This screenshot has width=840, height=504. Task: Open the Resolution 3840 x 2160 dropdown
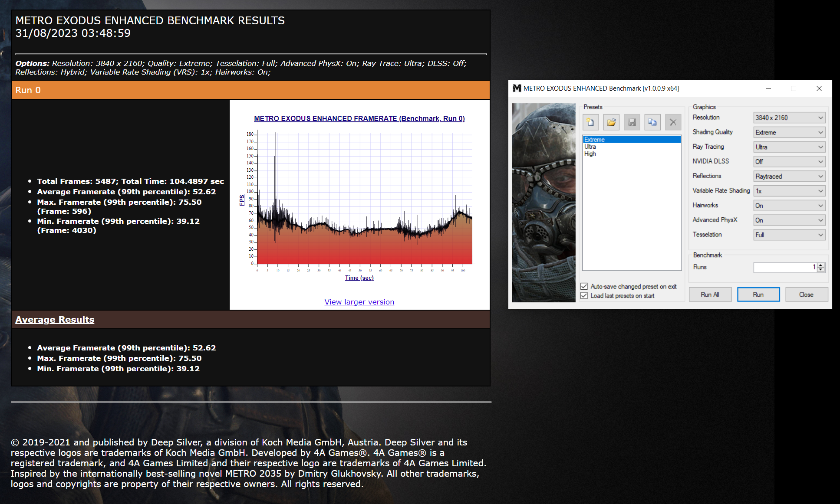(789, 118)
